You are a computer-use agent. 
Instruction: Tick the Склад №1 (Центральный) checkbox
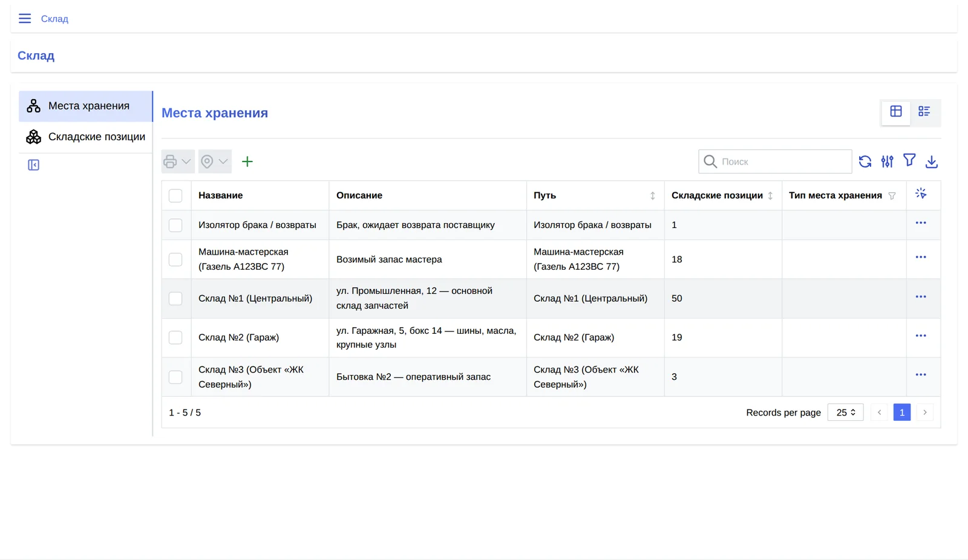(x=175, y=299)
